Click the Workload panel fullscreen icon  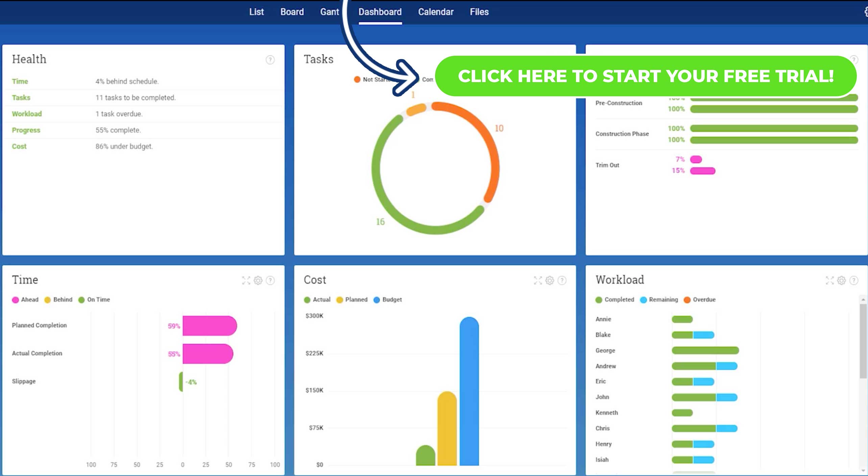coord(830,280)
